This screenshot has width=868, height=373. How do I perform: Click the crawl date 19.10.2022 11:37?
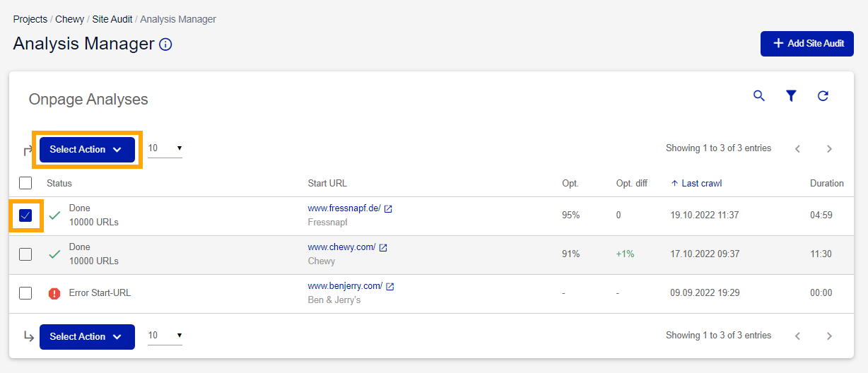coord(705,215)
